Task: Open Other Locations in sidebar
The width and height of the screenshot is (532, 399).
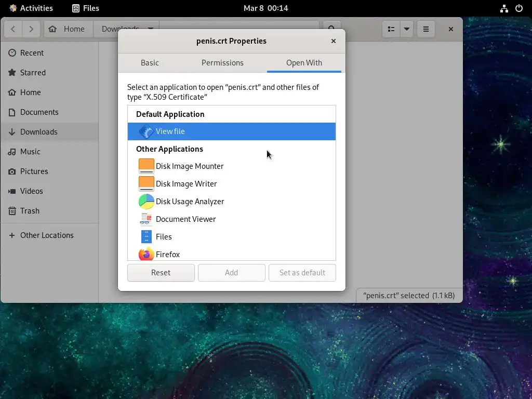Action: [49, 235]
